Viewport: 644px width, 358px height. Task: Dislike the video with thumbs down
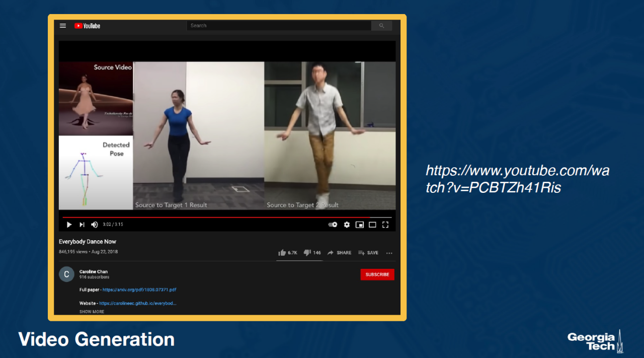[307, 253]
